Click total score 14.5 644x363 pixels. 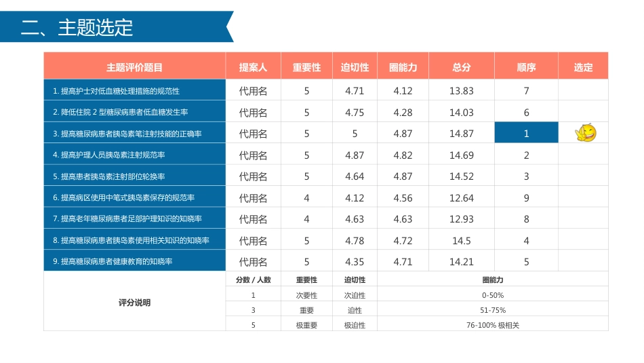click(x=461, y=240)
